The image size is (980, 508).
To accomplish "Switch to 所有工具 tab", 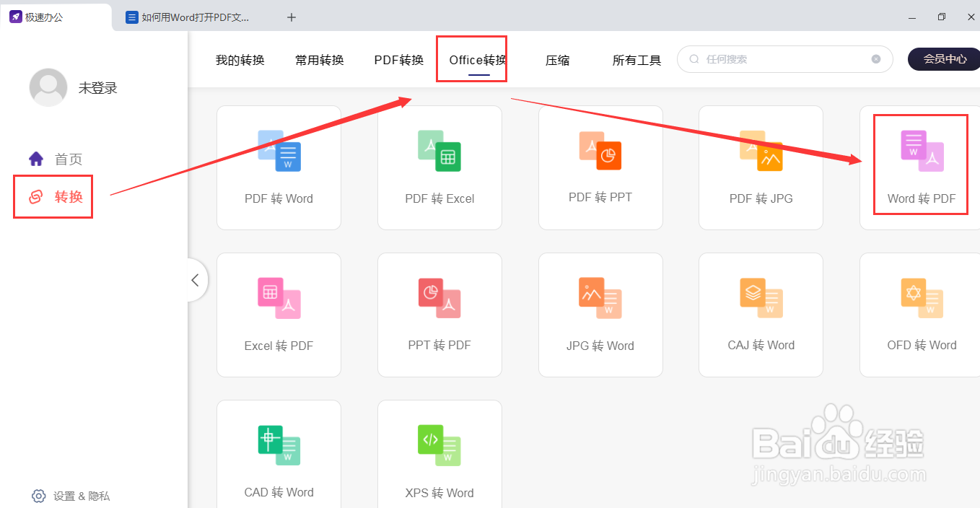I will 637,60.
